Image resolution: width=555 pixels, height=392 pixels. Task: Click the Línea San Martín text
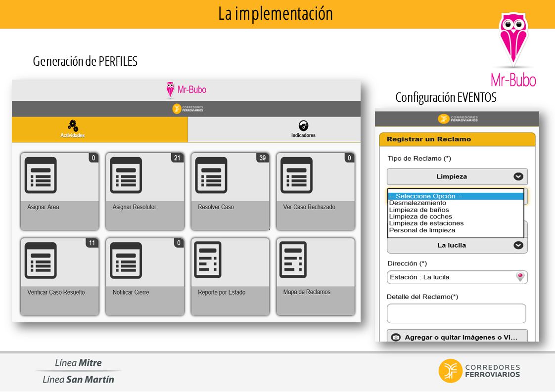(78, 380)
